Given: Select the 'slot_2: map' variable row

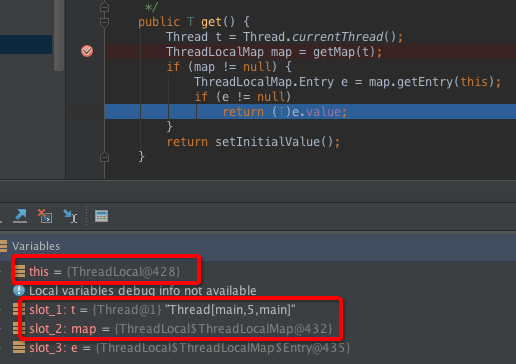Looking at the screenshot, I should [x=181, y=329].
